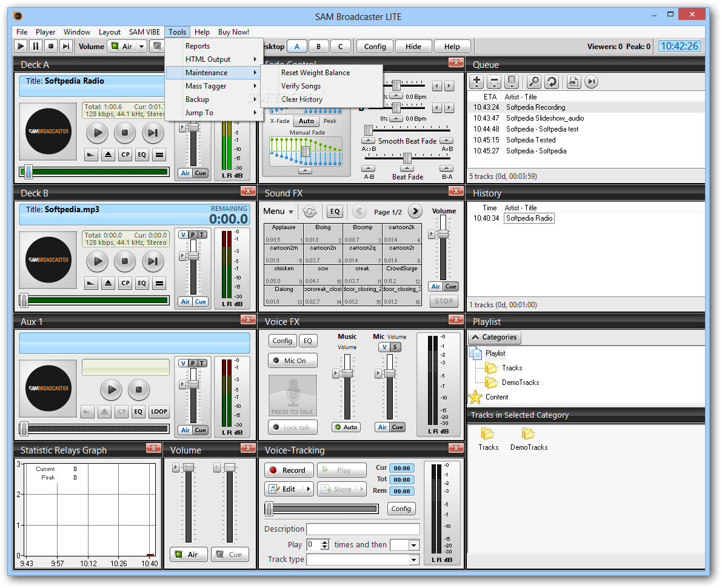This screenshot has height=588, width=722.
Task: Turn on Mic On in Voice FX
Action: (x=293, y=361)
